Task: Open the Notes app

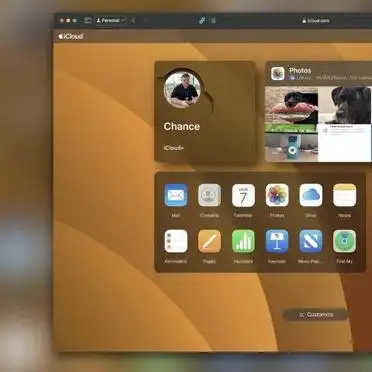Action: pyautogui.click(x=344, y=195)
